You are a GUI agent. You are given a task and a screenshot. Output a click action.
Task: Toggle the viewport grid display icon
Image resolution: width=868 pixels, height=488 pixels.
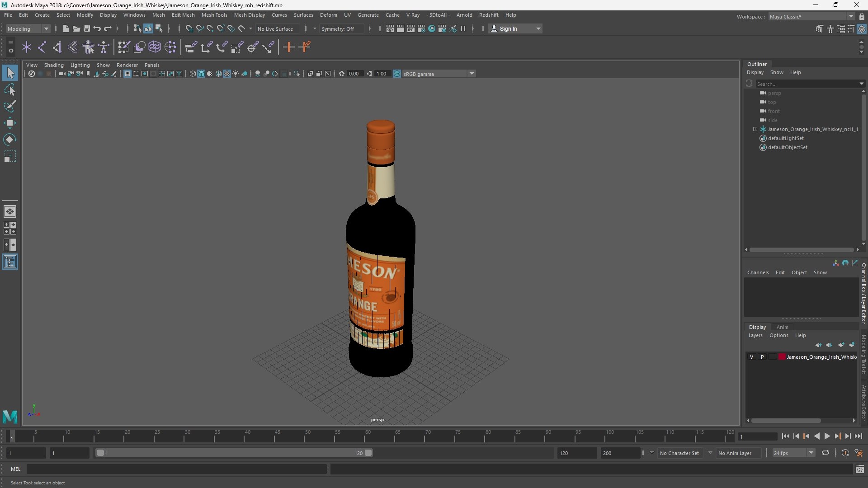127,74
